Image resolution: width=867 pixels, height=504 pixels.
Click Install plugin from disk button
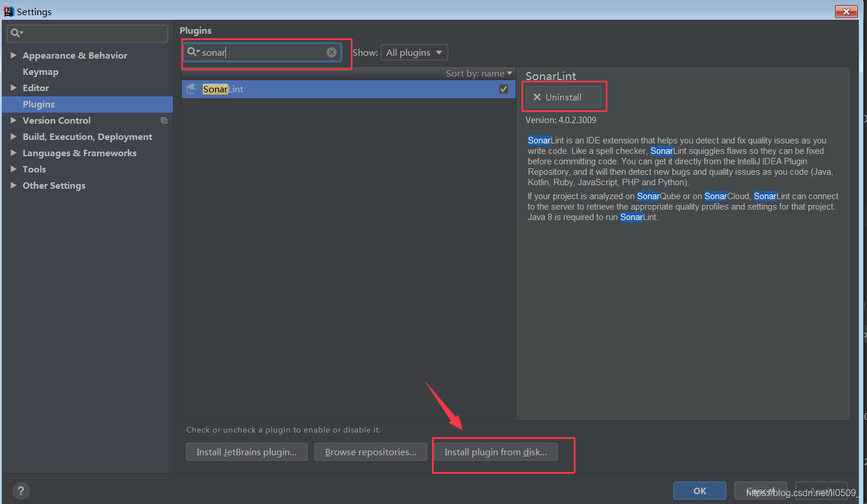tap(496, 452)
